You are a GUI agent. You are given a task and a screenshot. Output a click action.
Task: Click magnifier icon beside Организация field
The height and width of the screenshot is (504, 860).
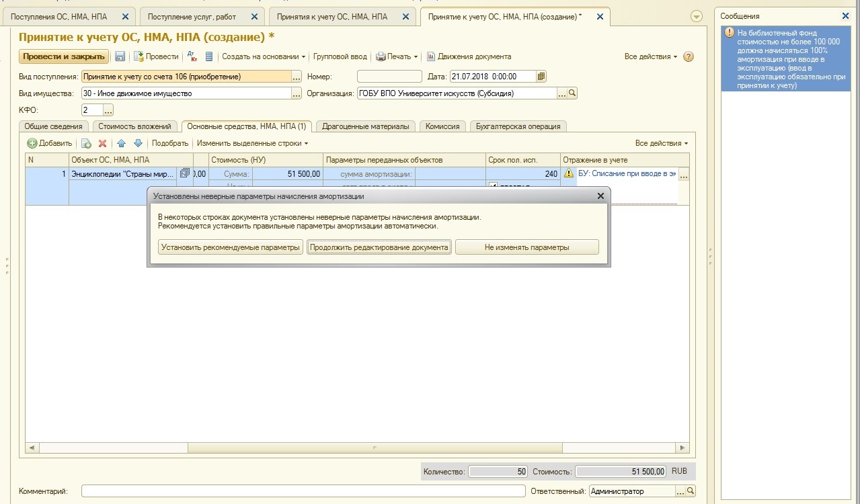point(573,93)
